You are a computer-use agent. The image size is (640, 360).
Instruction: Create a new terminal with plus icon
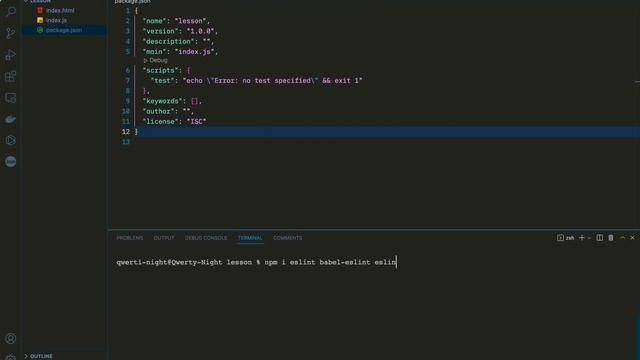click(x=582, y=238)
